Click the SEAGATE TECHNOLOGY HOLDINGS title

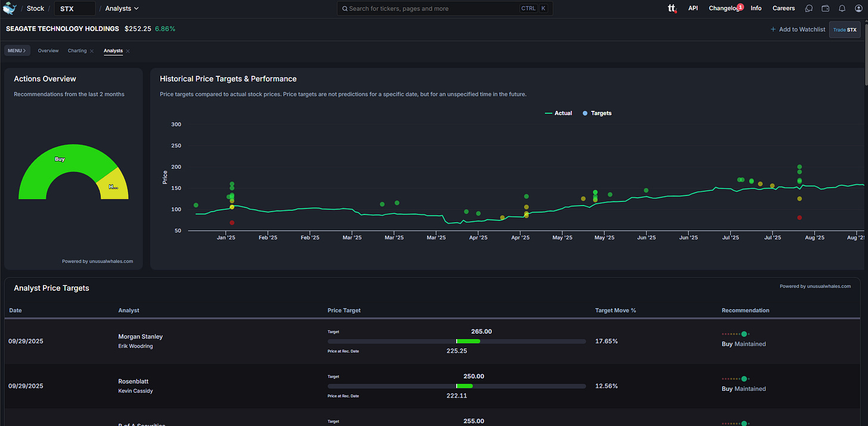coord(62,29)
